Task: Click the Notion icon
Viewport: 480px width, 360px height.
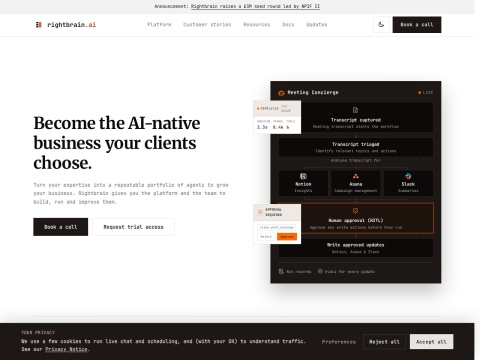Action: click(303, 176)
